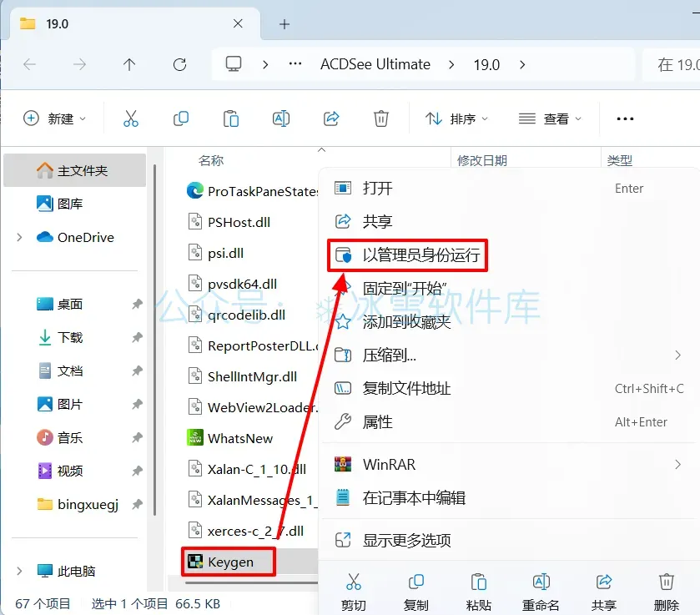
Task: Unpin 桌面 via its pin icon
Action: (x=137, y=304)
